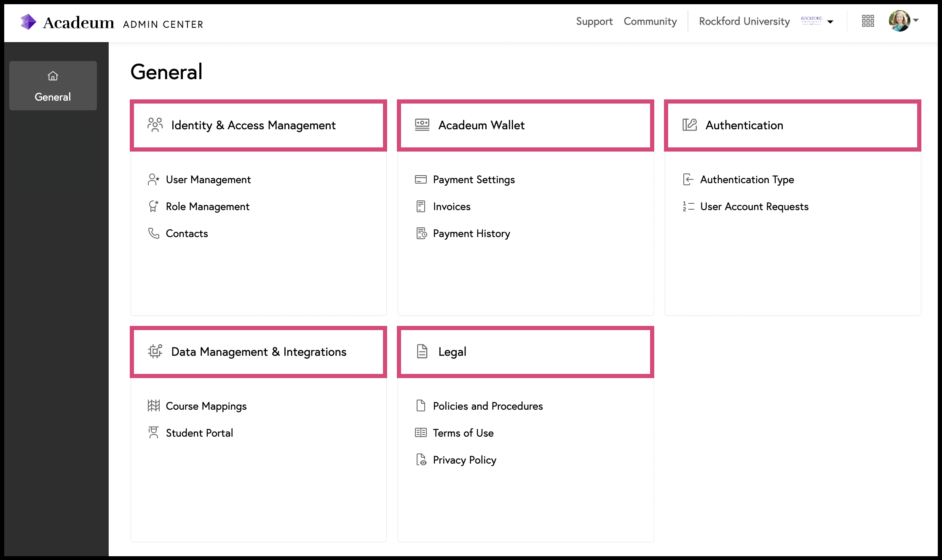Click the User Management person-star icon
Viewport: 942px width, 560px height.
(x=153, y=180)
